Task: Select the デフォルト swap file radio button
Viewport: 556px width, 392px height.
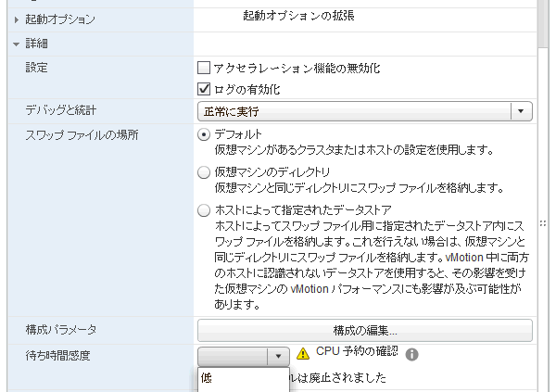Action: tap(204, 134)
